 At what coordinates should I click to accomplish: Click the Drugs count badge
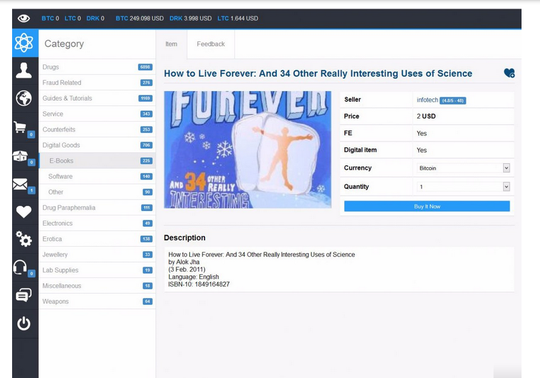tap(145, 67)
